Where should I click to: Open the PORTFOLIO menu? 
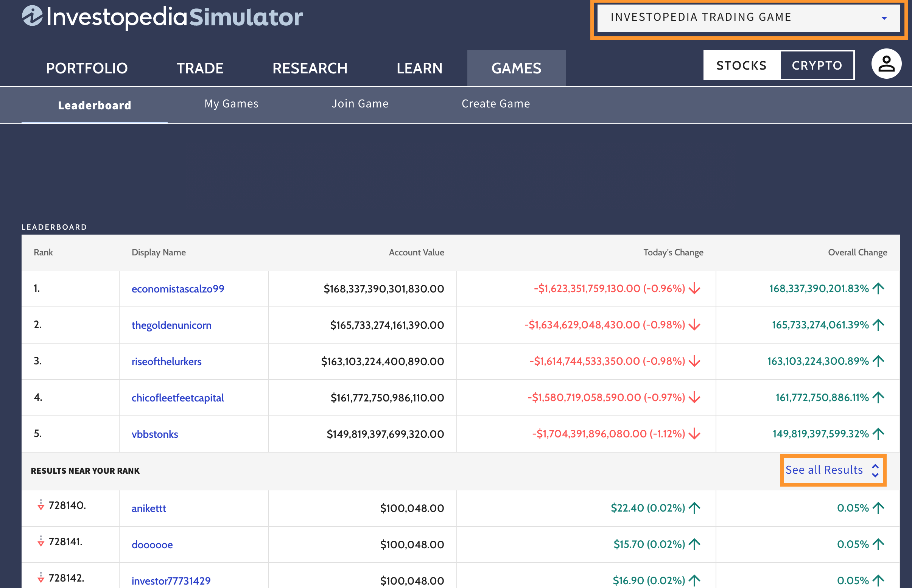point(87,68)
